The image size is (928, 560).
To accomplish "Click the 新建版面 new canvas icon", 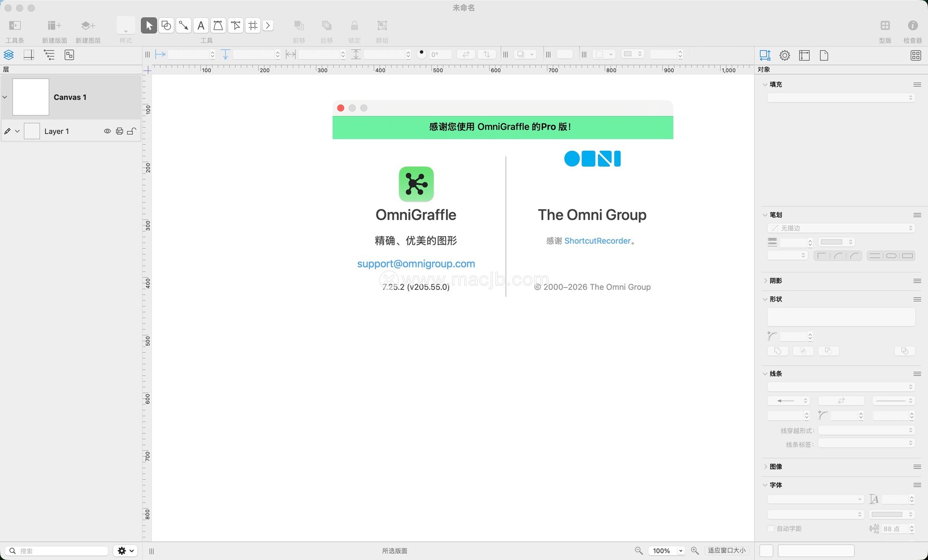I will (x=54, y=26).
